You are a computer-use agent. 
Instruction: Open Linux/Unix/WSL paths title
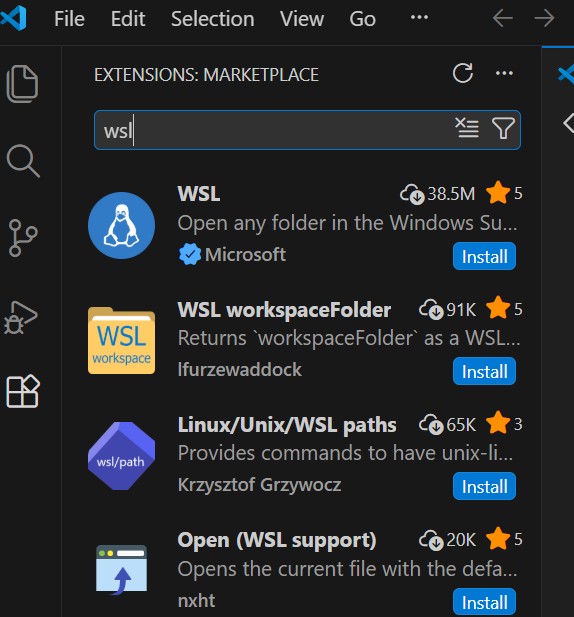pyautogui.click(x=287, y=425)
